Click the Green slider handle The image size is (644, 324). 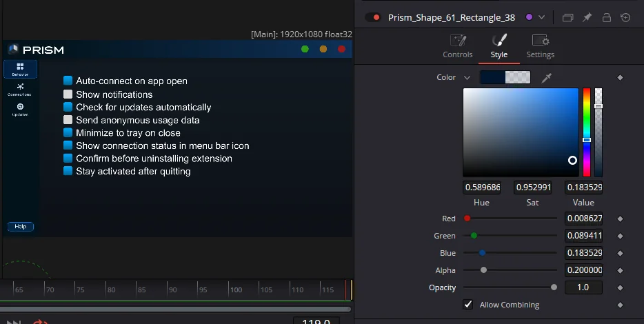coord(474,236)
